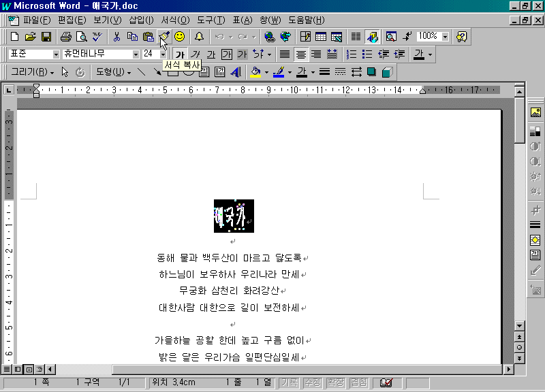Open the 표(A) table menu
Screen dimensions: 545x392
click(243, 20)
